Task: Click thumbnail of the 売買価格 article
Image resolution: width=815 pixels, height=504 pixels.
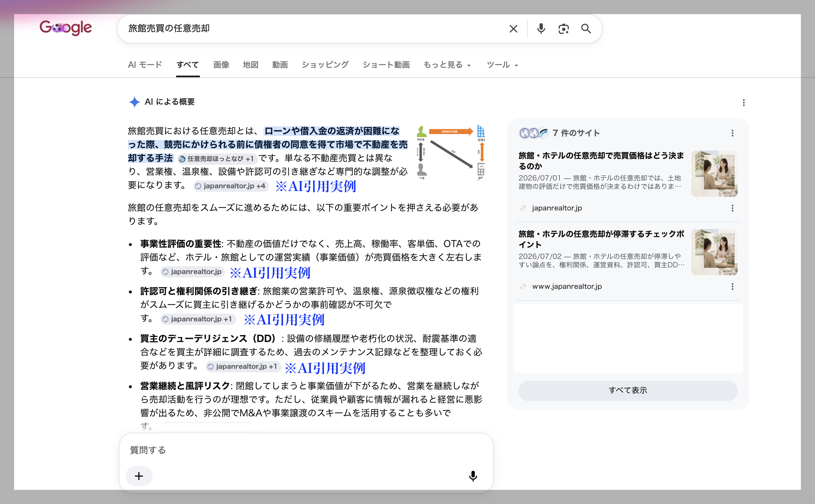Action: pos(714,174)
